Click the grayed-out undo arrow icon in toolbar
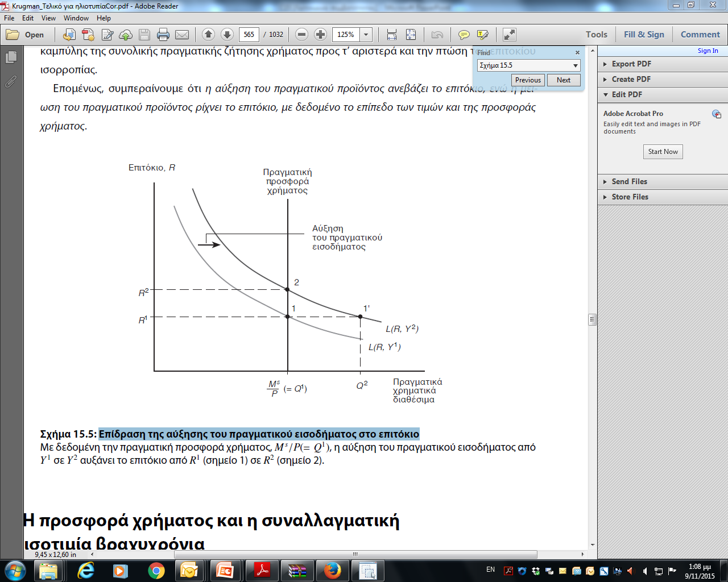The image size is (728, 582). pos(437,35)
